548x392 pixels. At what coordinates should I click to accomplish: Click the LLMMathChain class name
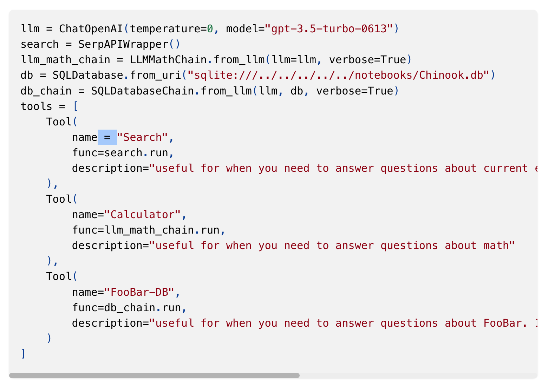[168, 60]
